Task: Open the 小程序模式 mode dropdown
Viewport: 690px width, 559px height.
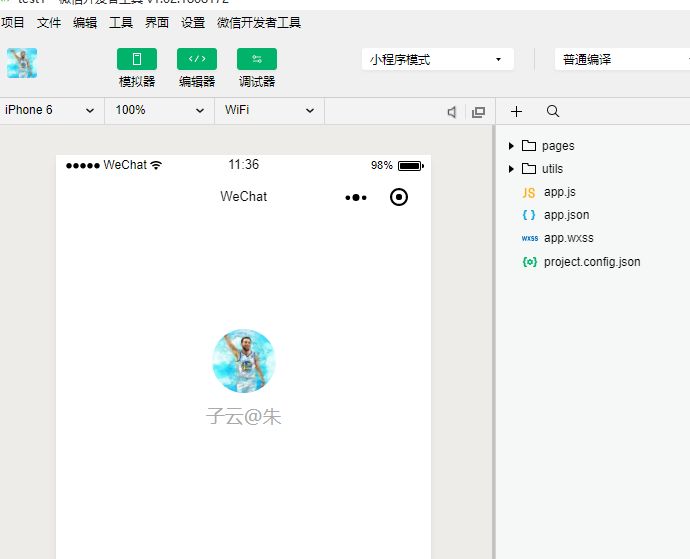Action: point(437,59)
